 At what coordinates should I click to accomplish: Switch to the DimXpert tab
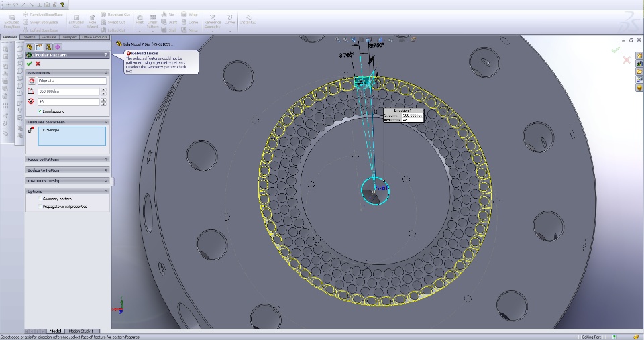[69, 37]
